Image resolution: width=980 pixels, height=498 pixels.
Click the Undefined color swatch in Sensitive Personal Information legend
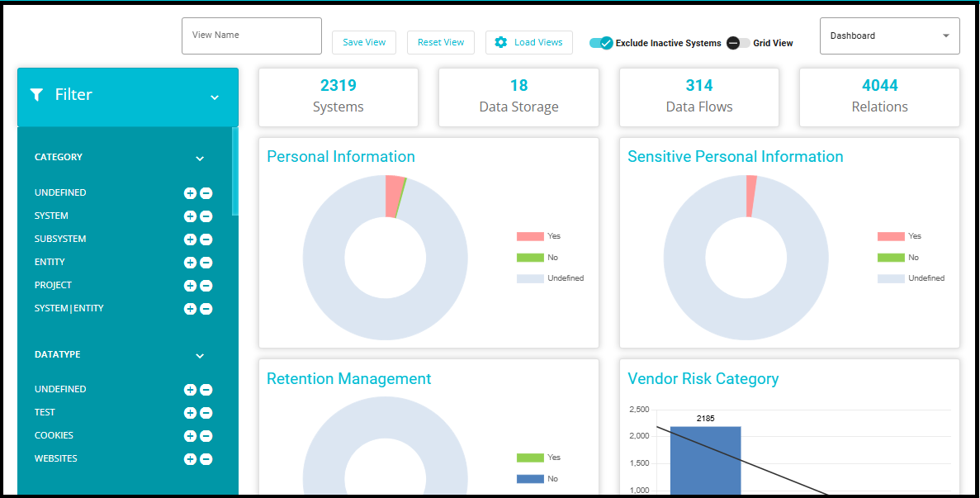pyautogui.click(x=891, y=278)
